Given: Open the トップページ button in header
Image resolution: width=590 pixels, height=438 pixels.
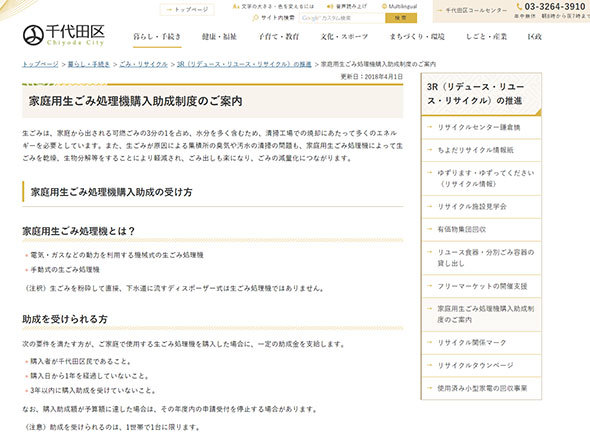Looking at the screenshot, I should (x=187, y=9).
